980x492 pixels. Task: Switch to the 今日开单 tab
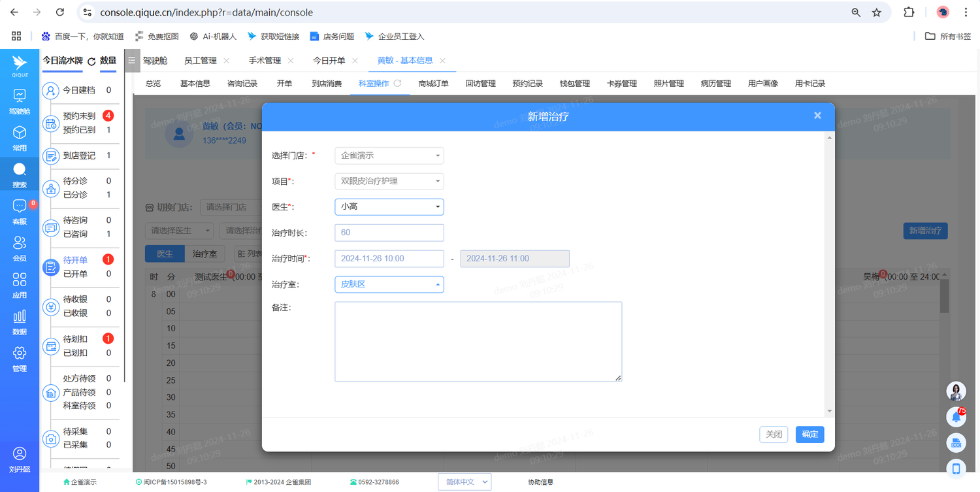pos(329,61)
